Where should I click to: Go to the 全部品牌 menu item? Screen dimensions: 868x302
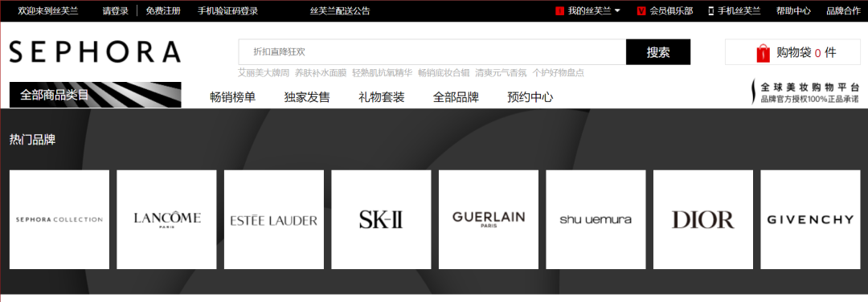(457, 97)
